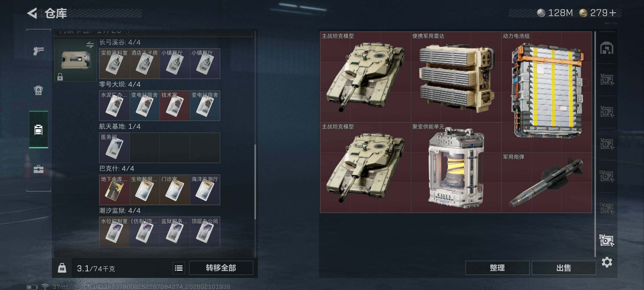
Task: Select the keycard holder sidebar tab
Action: pyautogui.click(x=38, y=130)
